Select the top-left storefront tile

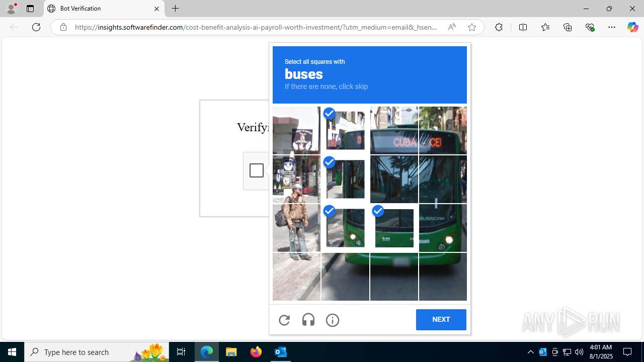(x=296, y=130)
